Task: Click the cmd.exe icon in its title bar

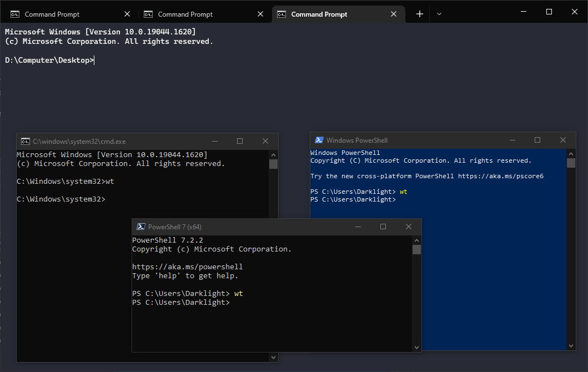Action: point(25,141)
